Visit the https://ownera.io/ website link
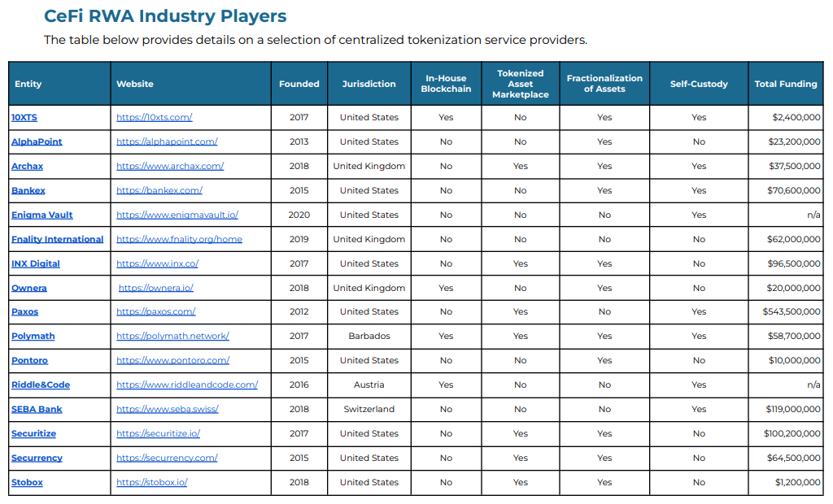The image size is (833, 504). coord(155,289)
